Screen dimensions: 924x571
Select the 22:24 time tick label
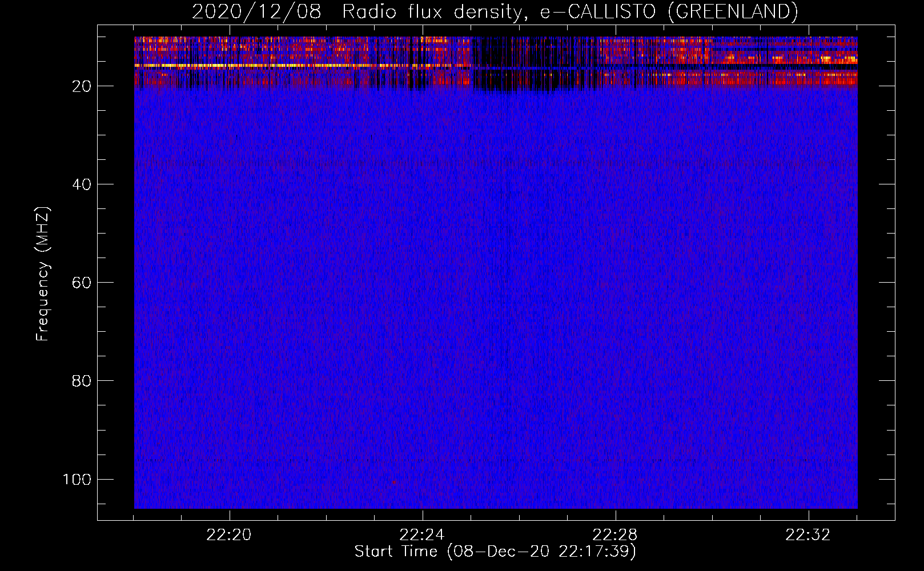click(x=422, y=535)
